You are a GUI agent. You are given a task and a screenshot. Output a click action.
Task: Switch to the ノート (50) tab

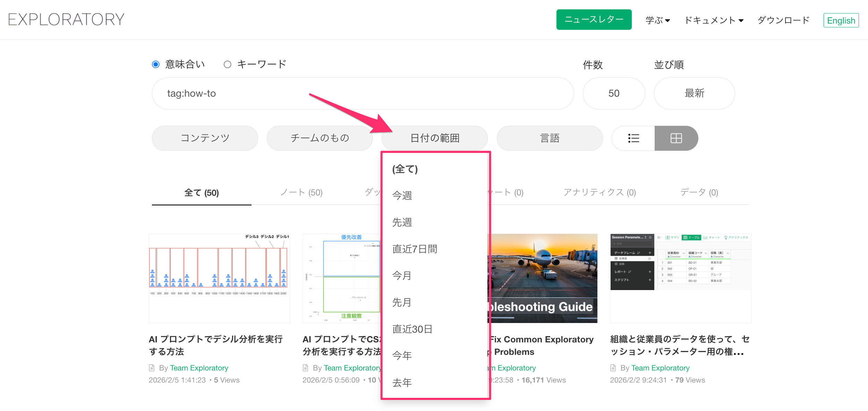coord(301,192)
